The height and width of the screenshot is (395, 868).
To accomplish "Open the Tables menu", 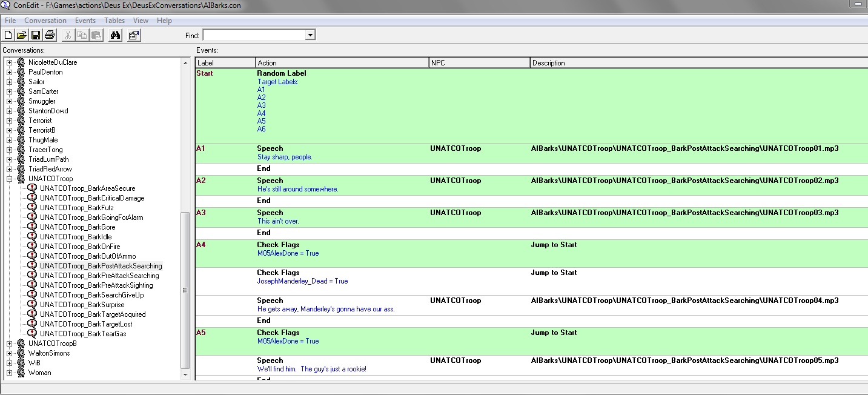I will tap(114, 21).
